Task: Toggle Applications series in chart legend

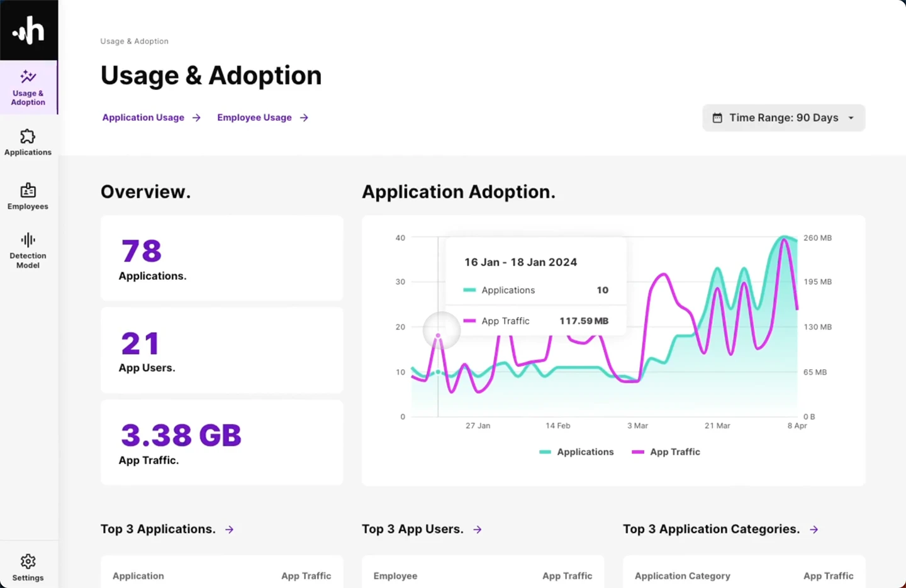Action: click(x=576, y=452)
